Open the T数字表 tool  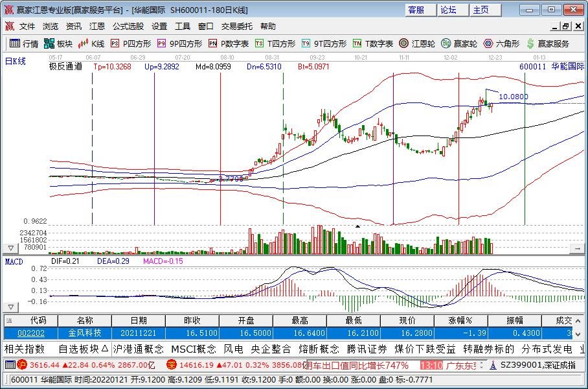[373, 44]
